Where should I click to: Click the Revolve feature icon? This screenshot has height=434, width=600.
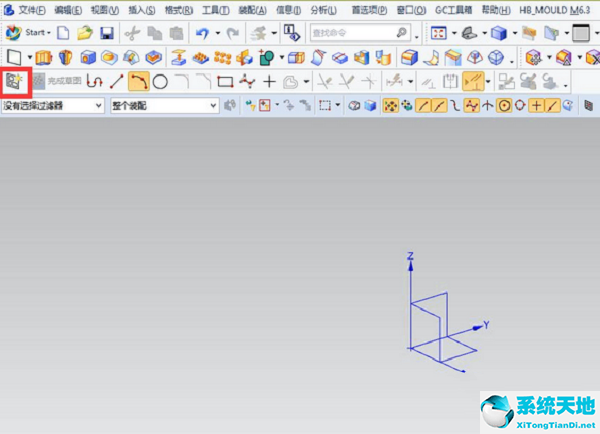65,58
